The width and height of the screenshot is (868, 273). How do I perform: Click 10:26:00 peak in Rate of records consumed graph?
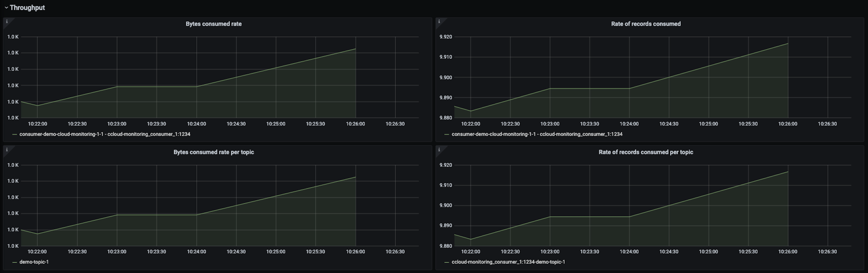point(788,43)
